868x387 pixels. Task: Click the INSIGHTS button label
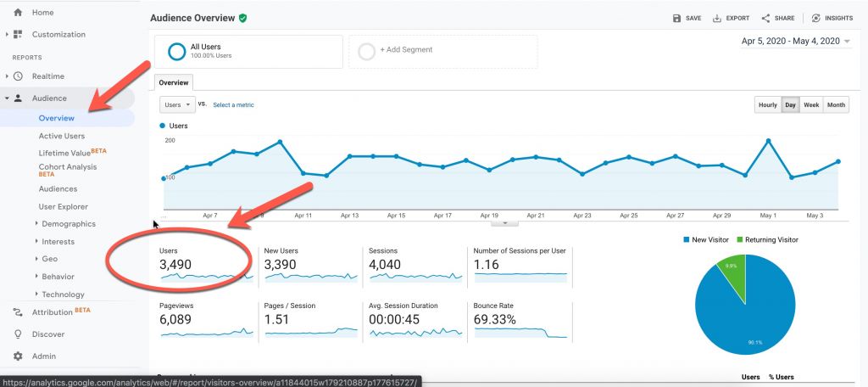tap(838, 19)
